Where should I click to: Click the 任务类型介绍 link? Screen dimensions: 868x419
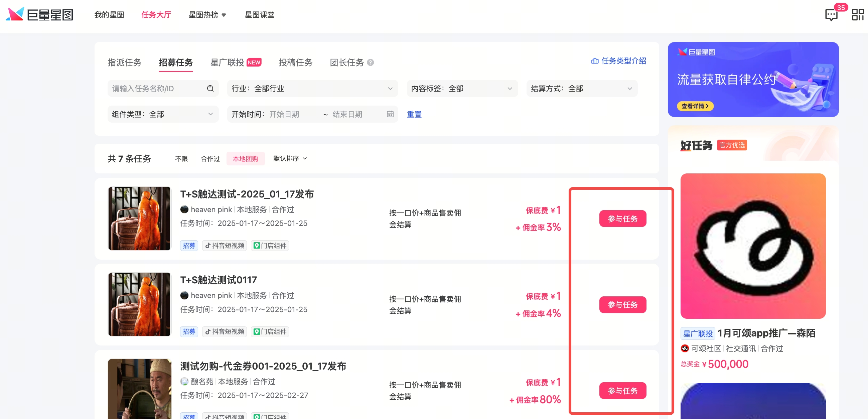tap(619, 61)
